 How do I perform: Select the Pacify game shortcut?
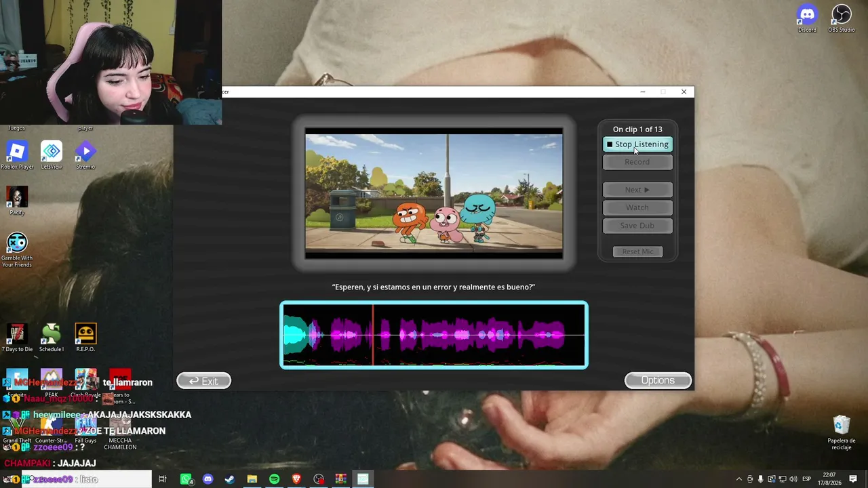click(17, 201)
